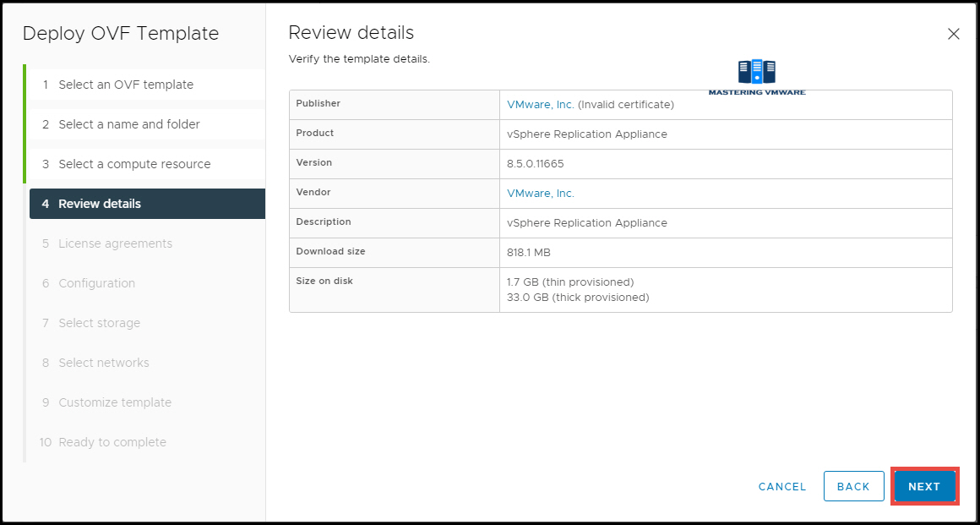Open the VMware, Inc. publisher link
980x525 pixels.
[x=540, y=105]
